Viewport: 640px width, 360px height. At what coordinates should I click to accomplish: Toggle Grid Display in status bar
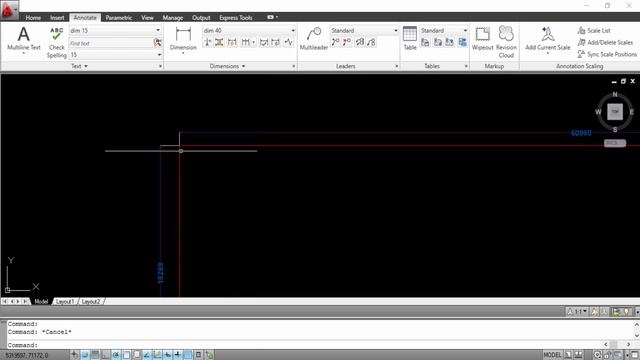(x=95, y=355)
